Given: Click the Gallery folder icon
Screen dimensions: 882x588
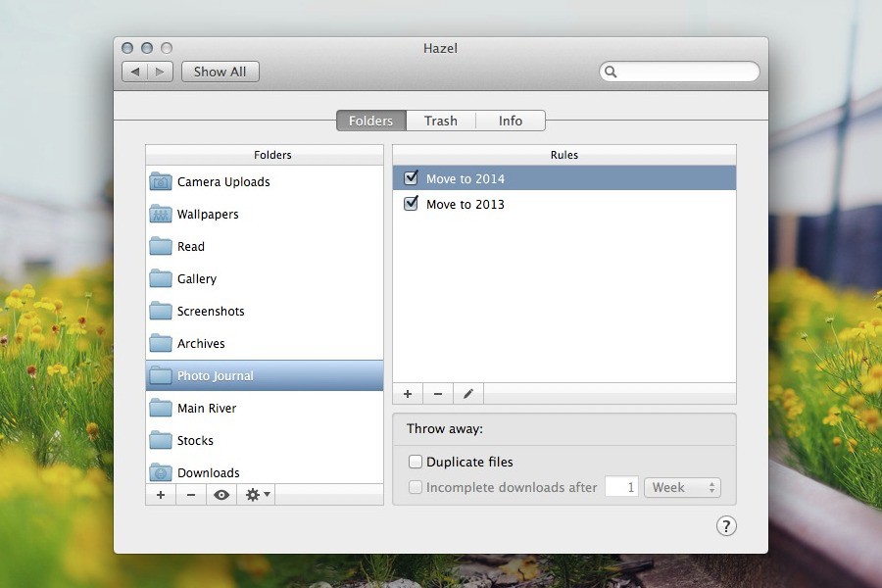Looking at the screenshot, I should [161, 278].
